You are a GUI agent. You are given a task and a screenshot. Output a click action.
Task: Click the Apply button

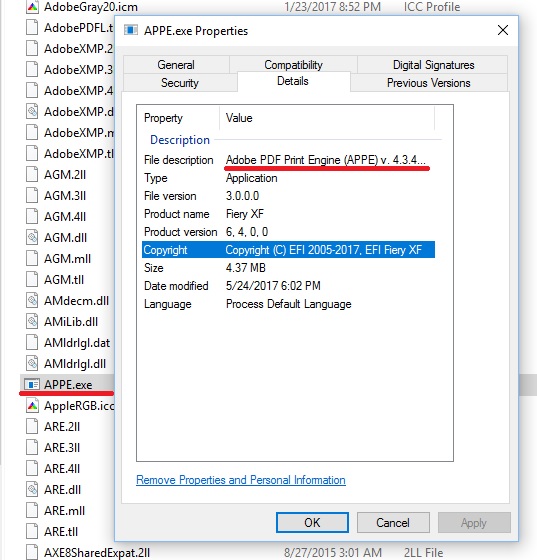(474, 522)
